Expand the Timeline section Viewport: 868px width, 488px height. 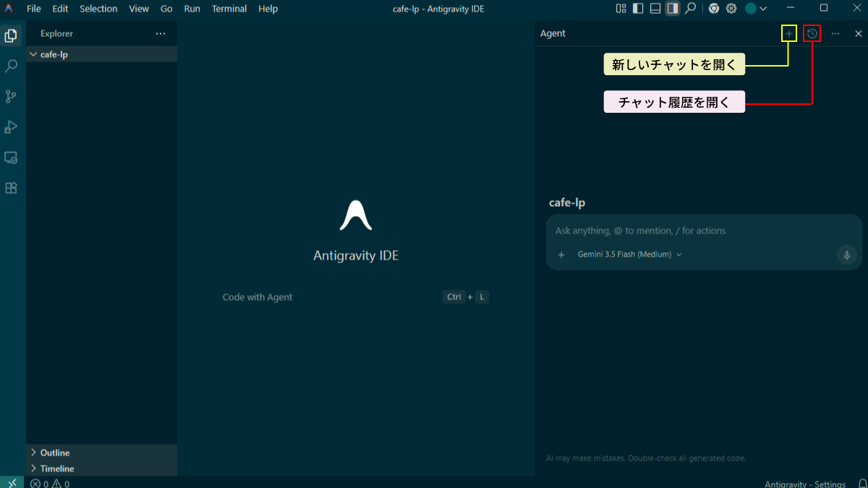click(101, 468)
